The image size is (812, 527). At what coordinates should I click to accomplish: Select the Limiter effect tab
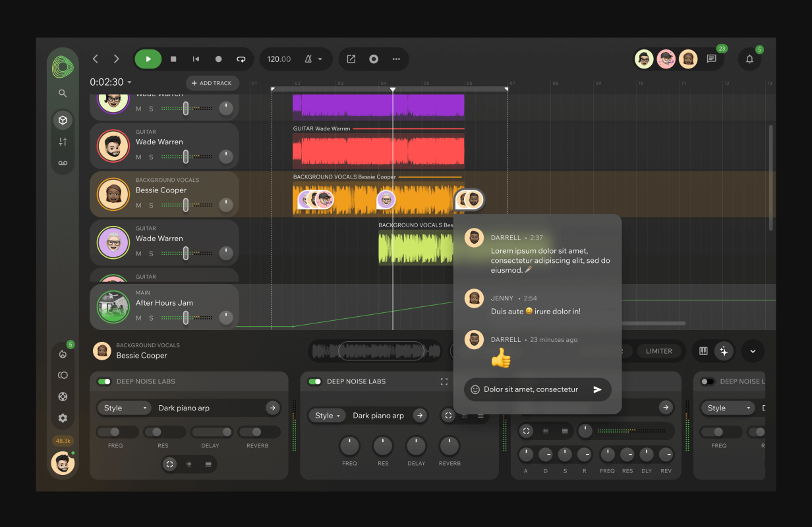point(659,351)
